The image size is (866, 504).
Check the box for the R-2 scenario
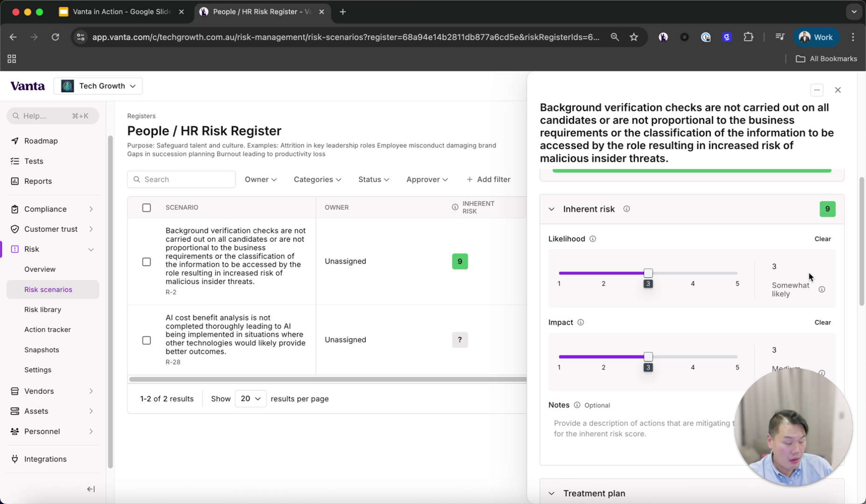(x=147, y=262)
